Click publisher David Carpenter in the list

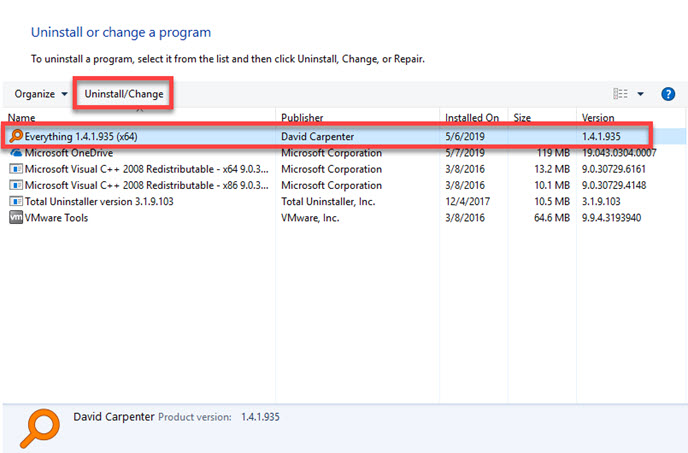pos(317,137)
